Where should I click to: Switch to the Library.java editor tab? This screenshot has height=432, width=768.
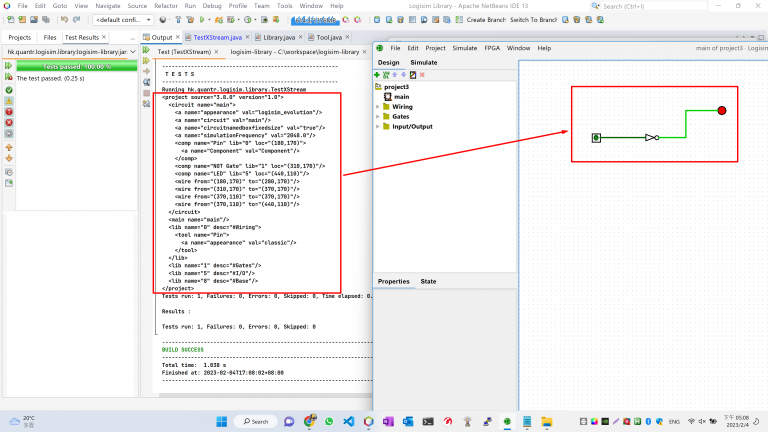(279, 37)
